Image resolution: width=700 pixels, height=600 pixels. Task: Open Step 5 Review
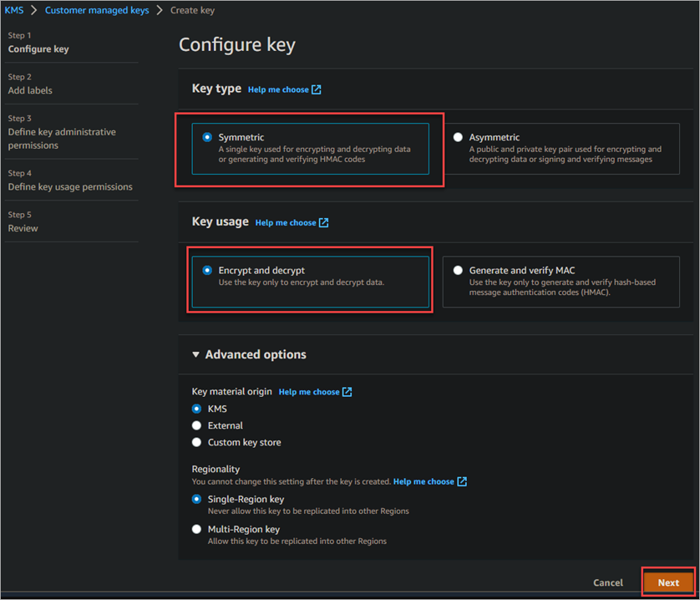click(x=23, y=228)
